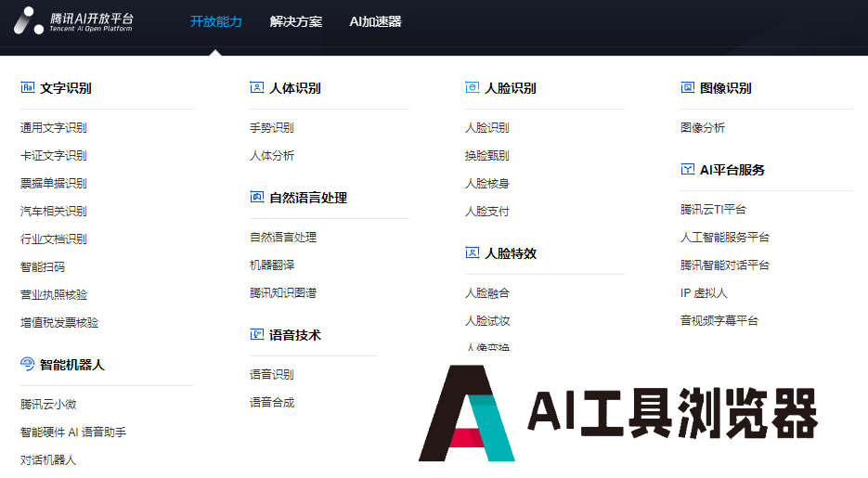The image size is (868, 478).
Task: Click the 人脸特效 heading text
Action: 511,253
